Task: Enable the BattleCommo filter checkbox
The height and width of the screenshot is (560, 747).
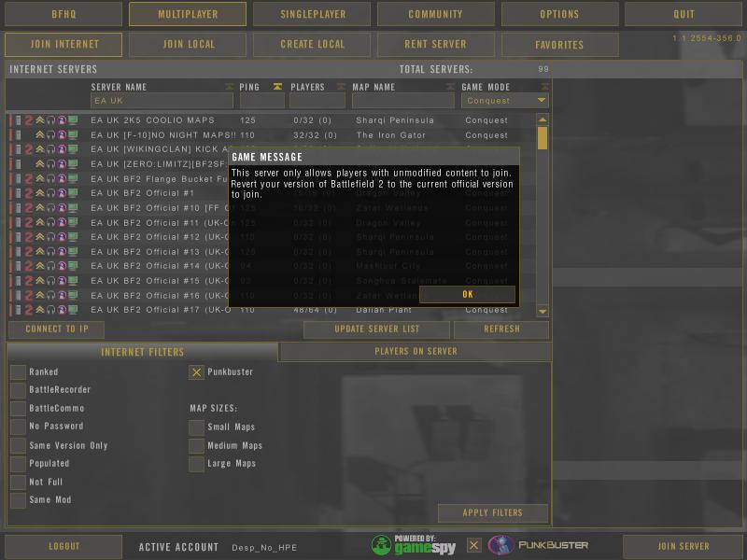Action: (18, 409)
